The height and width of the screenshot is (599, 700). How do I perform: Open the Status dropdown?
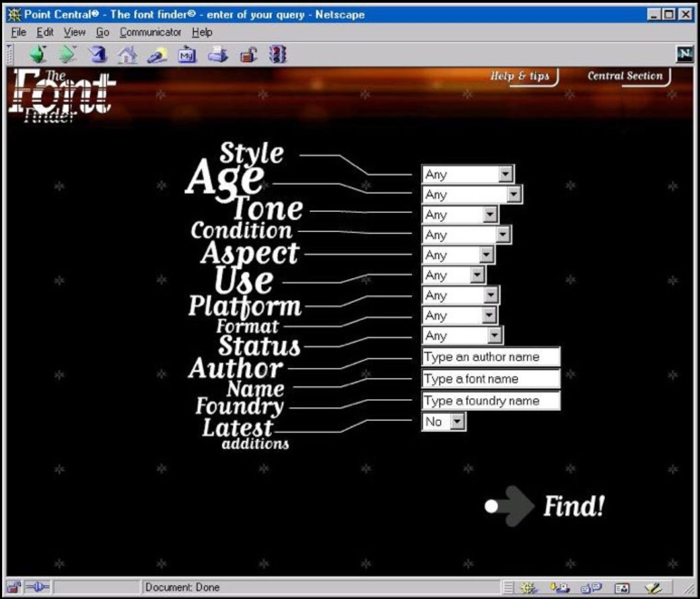[x=462, y=336]
